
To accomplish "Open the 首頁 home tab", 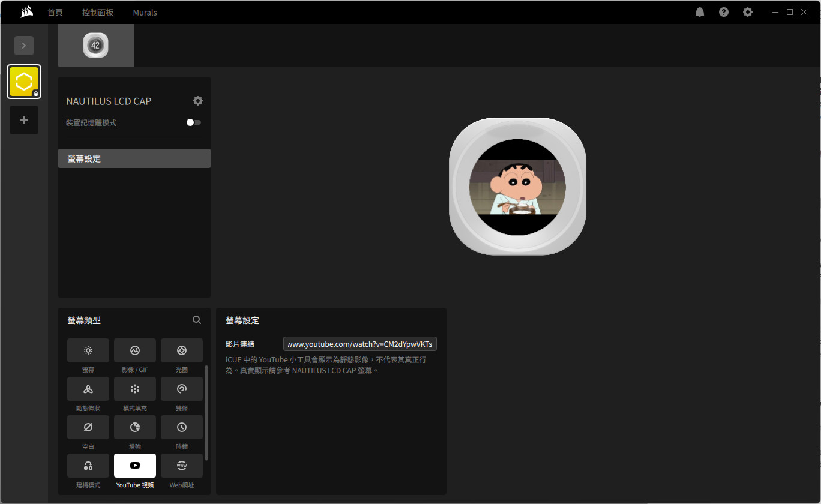I will coord(55,12).
